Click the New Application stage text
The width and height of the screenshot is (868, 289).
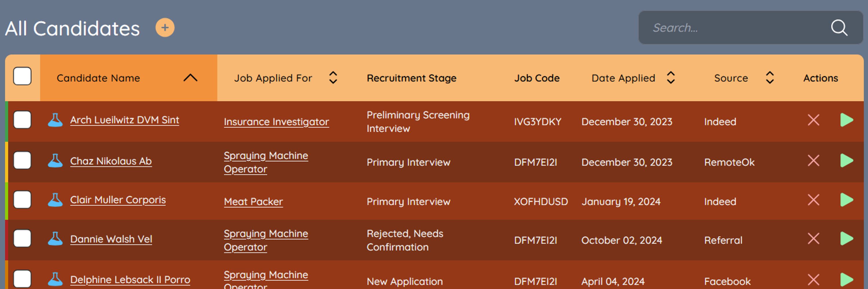pos(404,281)
